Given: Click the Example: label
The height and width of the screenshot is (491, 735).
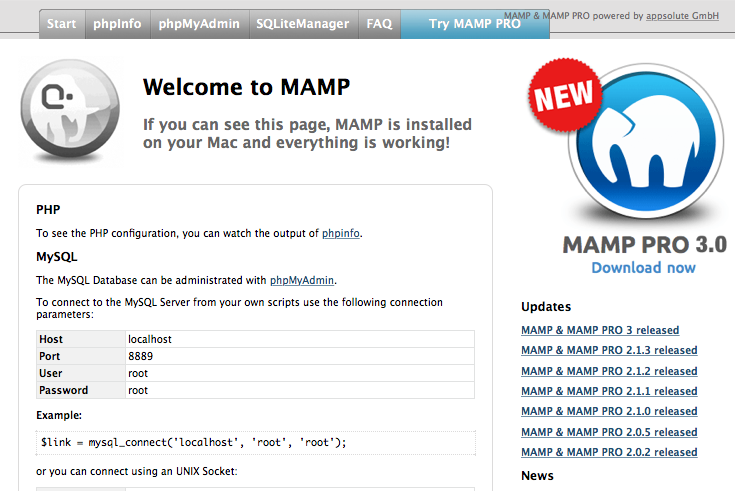Looking at the screenshot, I should click(x=59, y=415).
